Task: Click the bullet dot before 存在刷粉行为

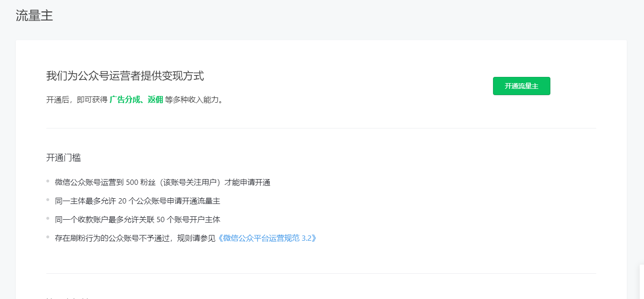Action: (x=48, y=237)
